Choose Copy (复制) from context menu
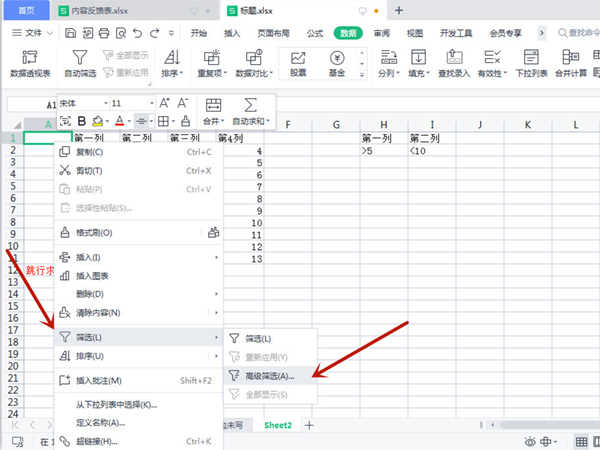600x450 pixels. 90,152
